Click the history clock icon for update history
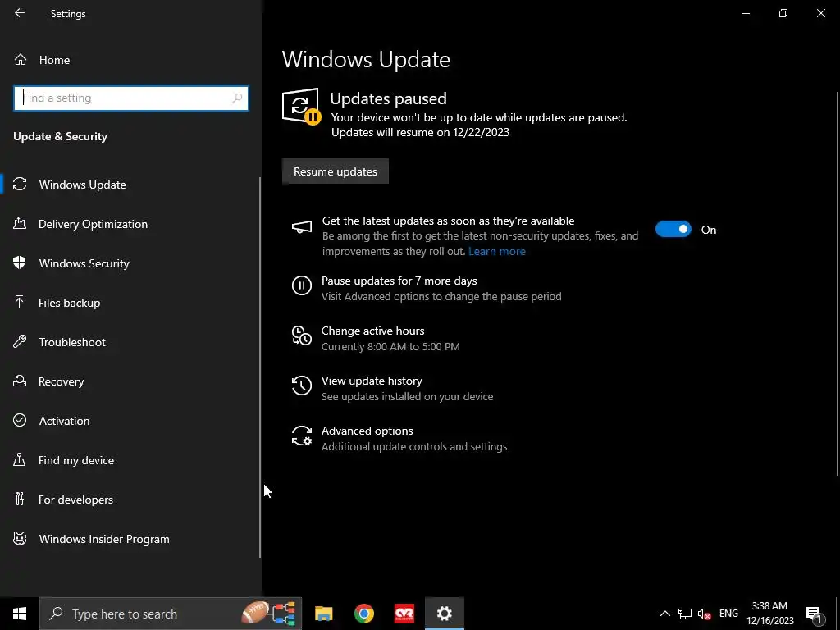 coord(302,386)
